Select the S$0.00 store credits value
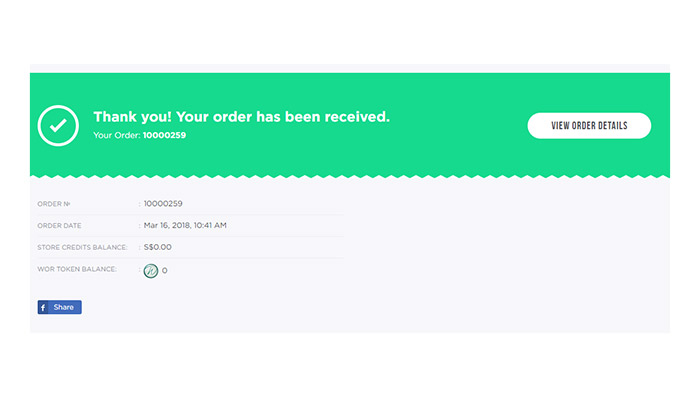 click(158, 247)
